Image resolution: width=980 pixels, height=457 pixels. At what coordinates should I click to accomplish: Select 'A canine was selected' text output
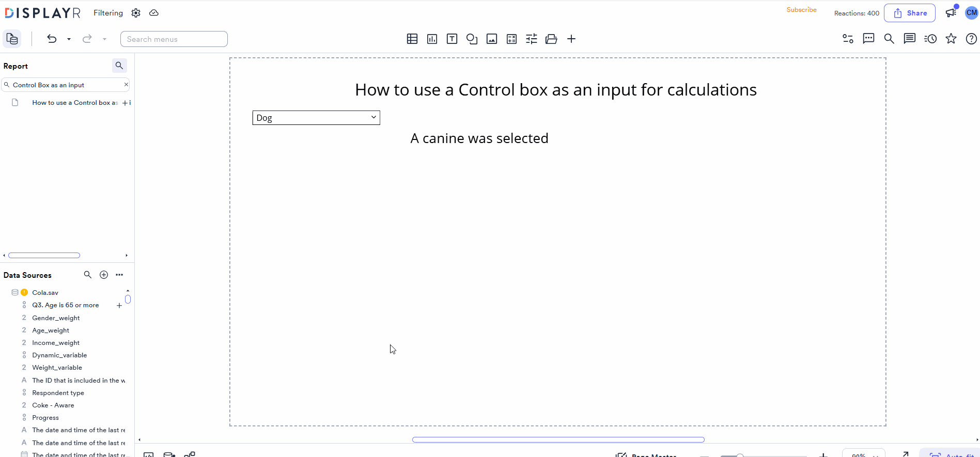click(x=479, y=138)
